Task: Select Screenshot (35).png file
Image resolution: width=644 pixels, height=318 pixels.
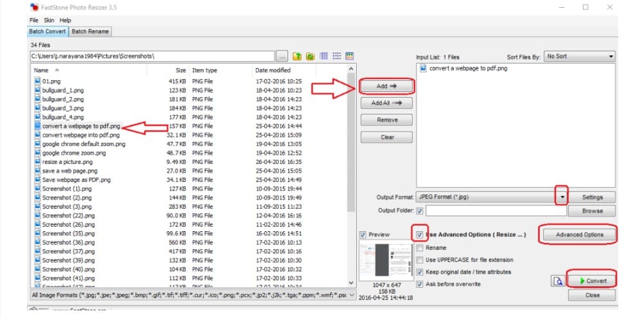Action: (68, 233)
